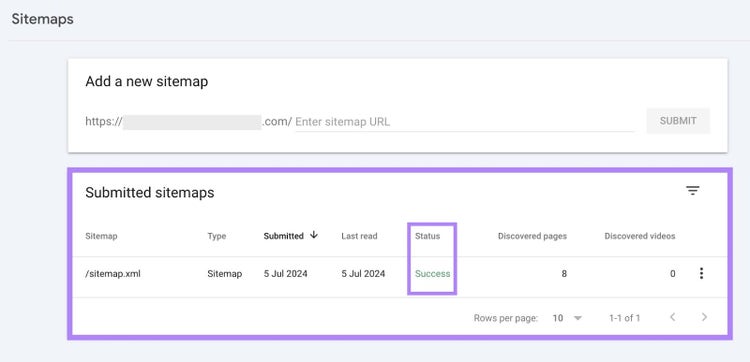Sort by the Type column header
750x362 pixels.
[x=217, y=236]
